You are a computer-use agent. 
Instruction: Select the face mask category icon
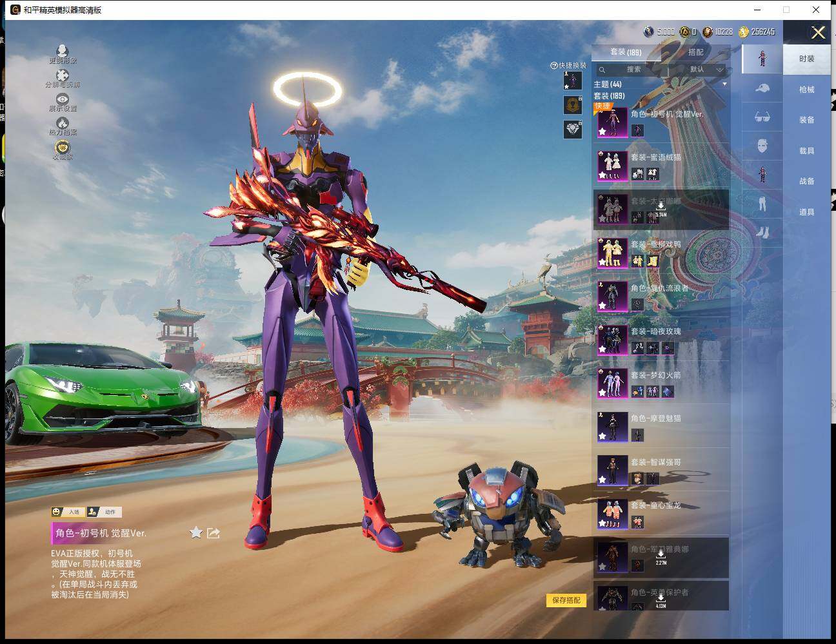(762, 146)
